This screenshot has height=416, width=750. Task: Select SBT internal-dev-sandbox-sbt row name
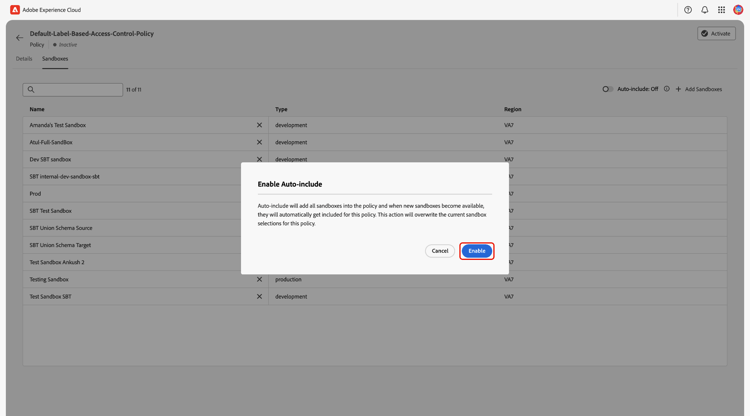(x=65, y=176)
